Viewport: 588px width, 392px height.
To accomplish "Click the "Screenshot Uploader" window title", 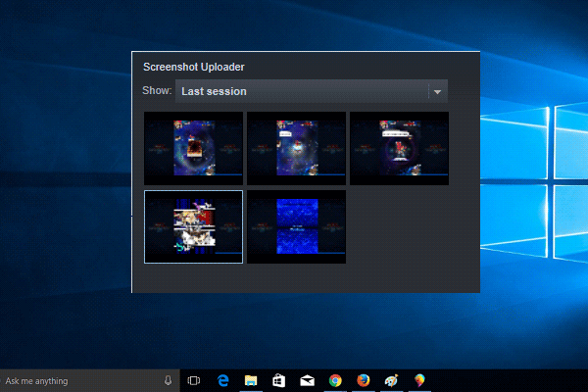I will click(x=194, y=67).
